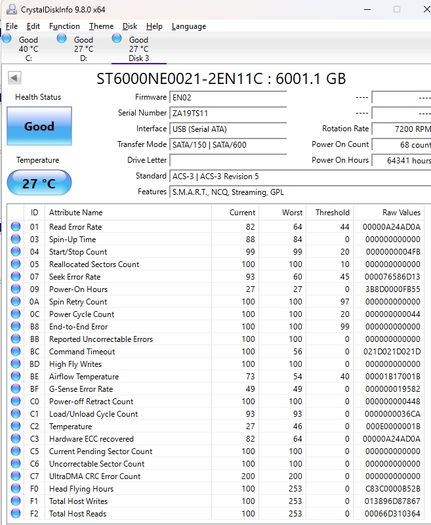Click the Power-off Retract Count status icon
This screenshot has height=525, width=431.
point(15,401)
